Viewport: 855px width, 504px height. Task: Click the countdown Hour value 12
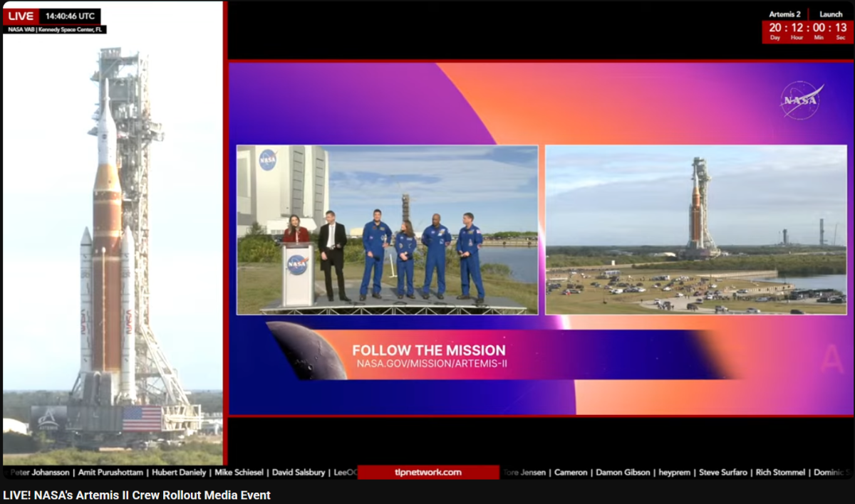(797, 28)
